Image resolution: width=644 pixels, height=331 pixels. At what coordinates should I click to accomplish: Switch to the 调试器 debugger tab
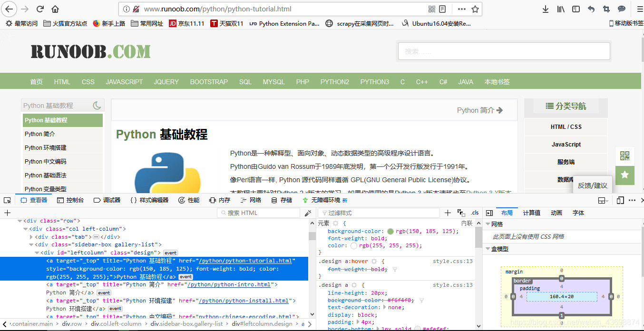[107, 200]
